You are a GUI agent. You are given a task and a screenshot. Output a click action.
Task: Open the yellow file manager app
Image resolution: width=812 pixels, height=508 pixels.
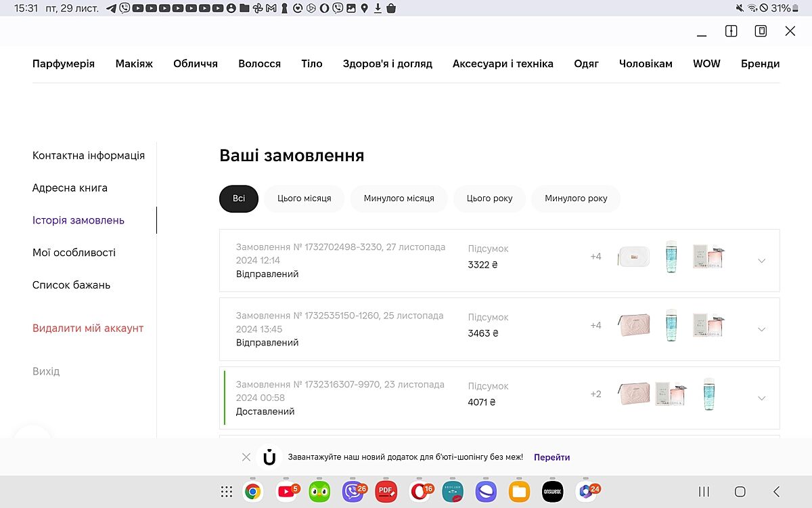tap(519, 492)
